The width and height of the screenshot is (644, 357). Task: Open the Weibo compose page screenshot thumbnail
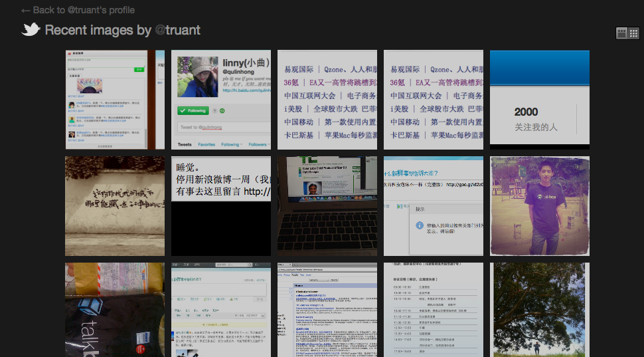(x=221, y=310)
